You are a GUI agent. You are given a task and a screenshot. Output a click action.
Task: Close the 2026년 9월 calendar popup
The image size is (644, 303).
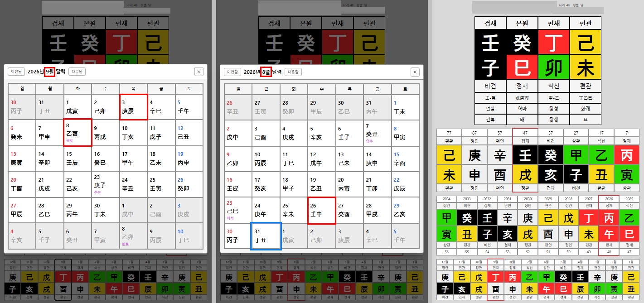(x=199, y=72)
